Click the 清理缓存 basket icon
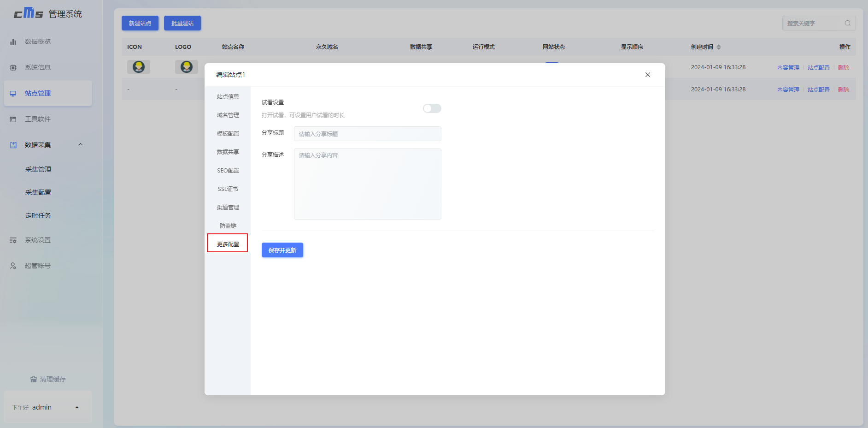Viewport: 868px width, 428px height. [x=34, y=379]
